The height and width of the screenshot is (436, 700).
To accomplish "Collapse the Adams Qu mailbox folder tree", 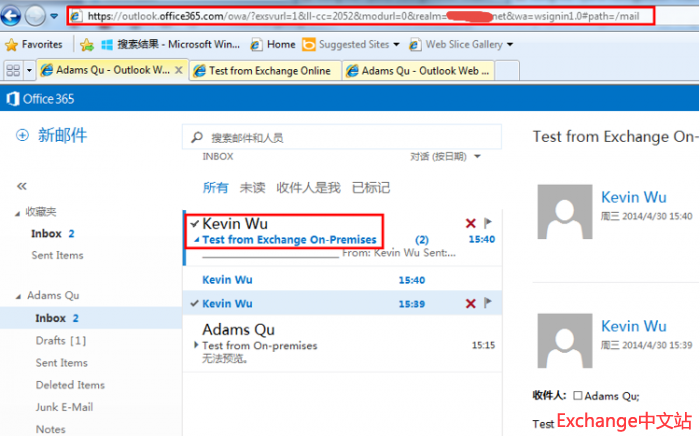I will [17, 296].
